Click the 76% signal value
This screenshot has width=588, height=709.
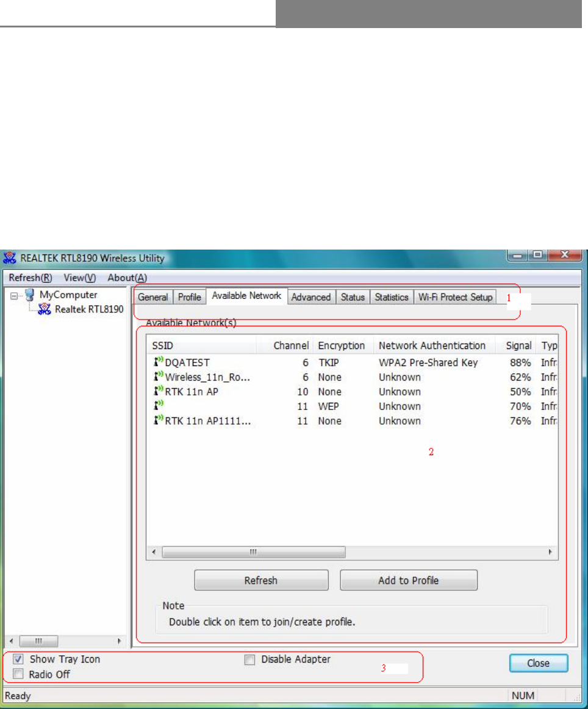click(x=520, y=421)
